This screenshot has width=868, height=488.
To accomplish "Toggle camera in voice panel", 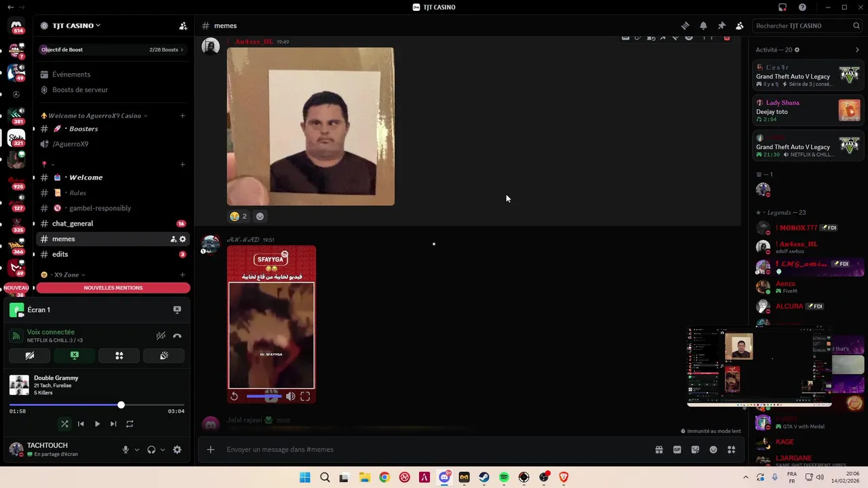I will pos(30,356).
